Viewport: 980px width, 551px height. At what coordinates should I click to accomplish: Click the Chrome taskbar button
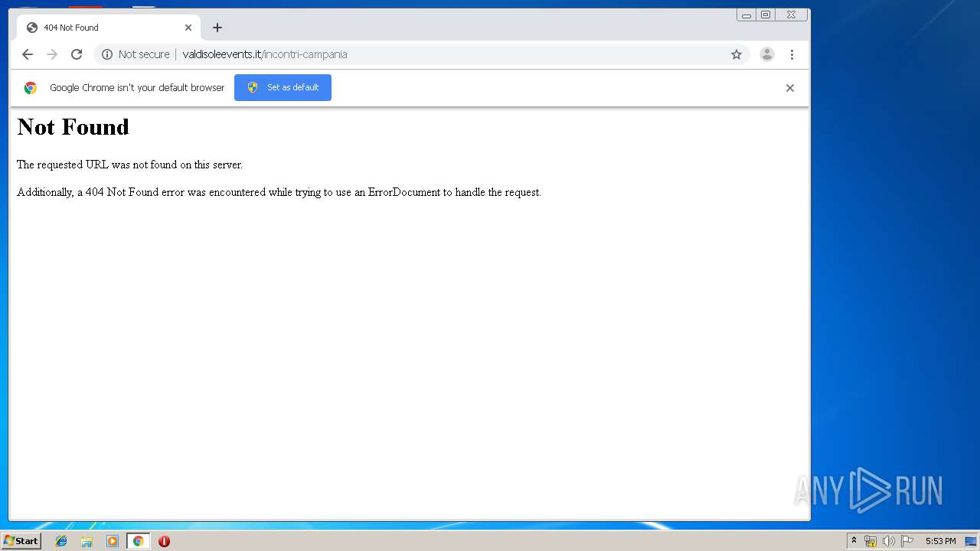coord(138,541)
